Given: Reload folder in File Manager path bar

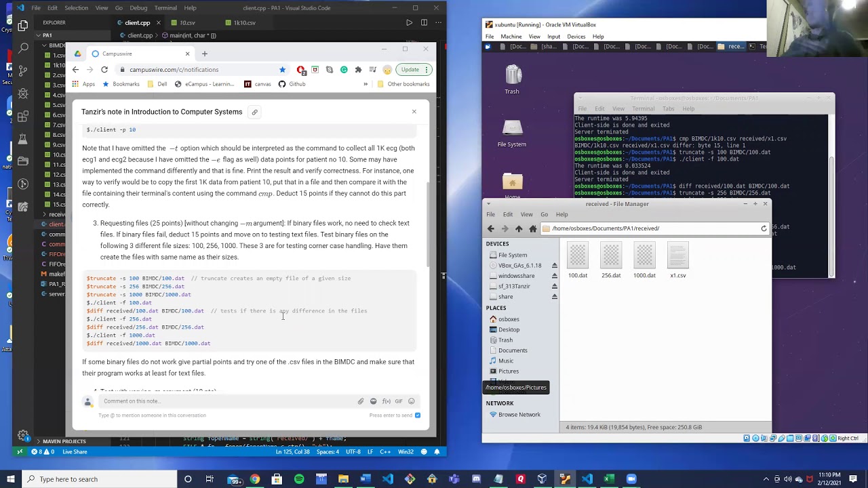Looking at the screenshot, I should [x=764, y=228].
